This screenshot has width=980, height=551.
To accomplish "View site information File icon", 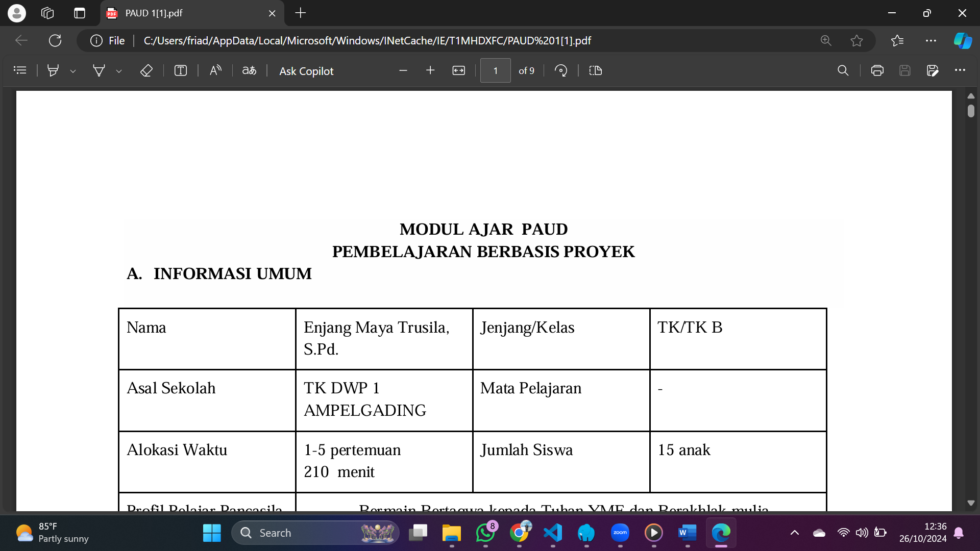I will (108, 40).
